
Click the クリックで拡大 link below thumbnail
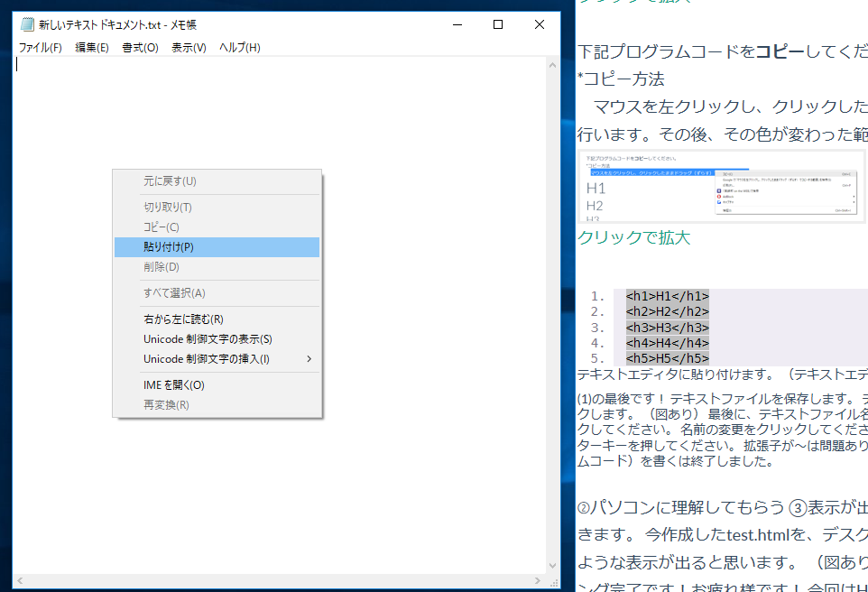(x=633, y=238)
